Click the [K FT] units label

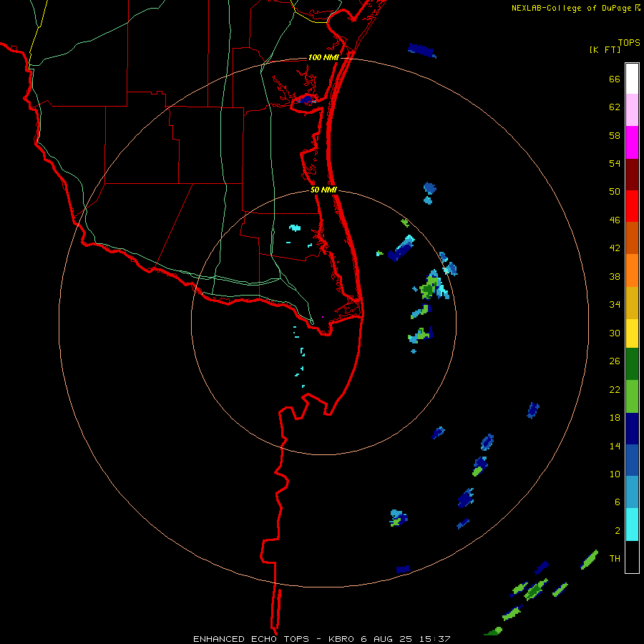tap(605, 50)
